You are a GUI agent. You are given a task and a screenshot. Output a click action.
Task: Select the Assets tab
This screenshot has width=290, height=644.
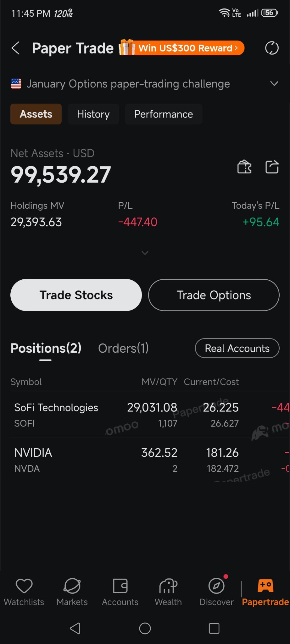coord(36,114)
